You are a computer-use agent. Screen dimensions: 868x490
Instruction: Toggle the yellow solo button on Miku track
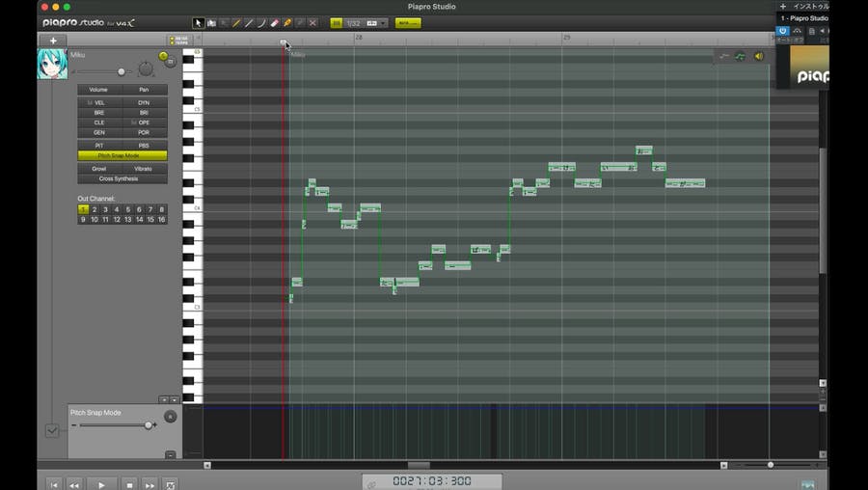163,56
